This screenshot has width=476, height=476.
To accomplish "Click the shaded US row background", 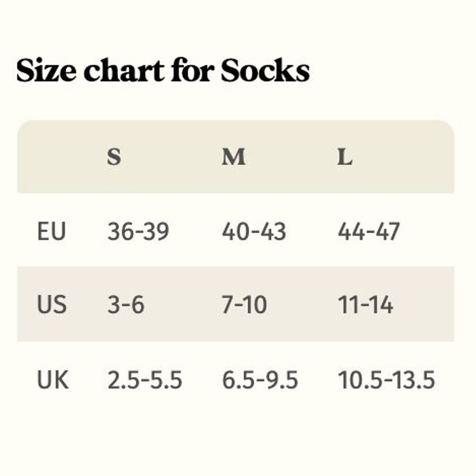I will pos(235,304).
